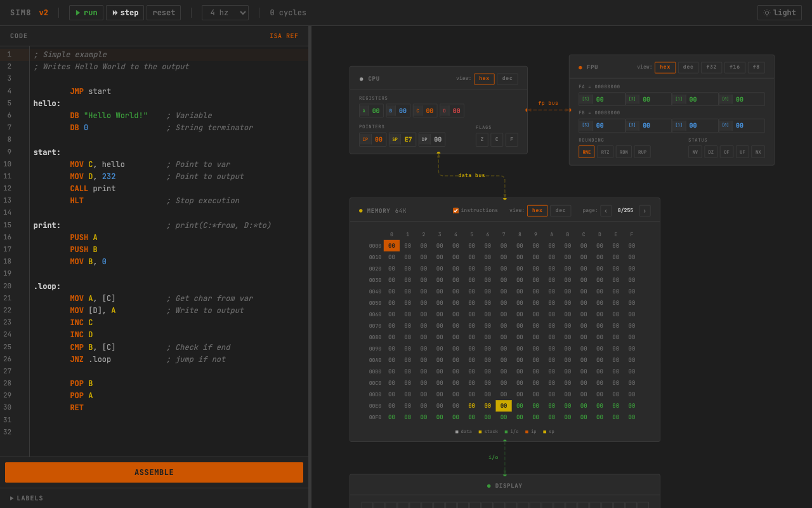This screenshot has height=508, width=812.
Task: Click the Z flag indicator
Action: (481, 140)
